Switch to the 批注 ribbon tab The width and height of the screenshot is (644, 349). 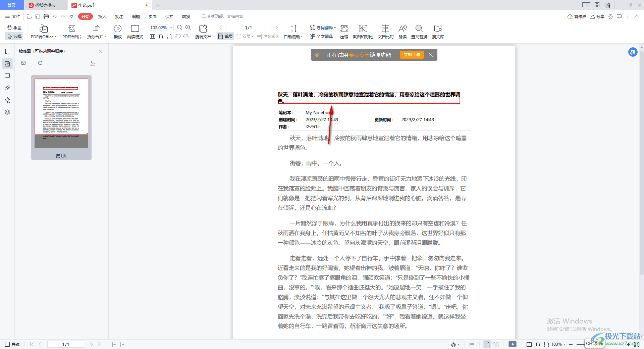pyautogui.click(x=119, y=16)
